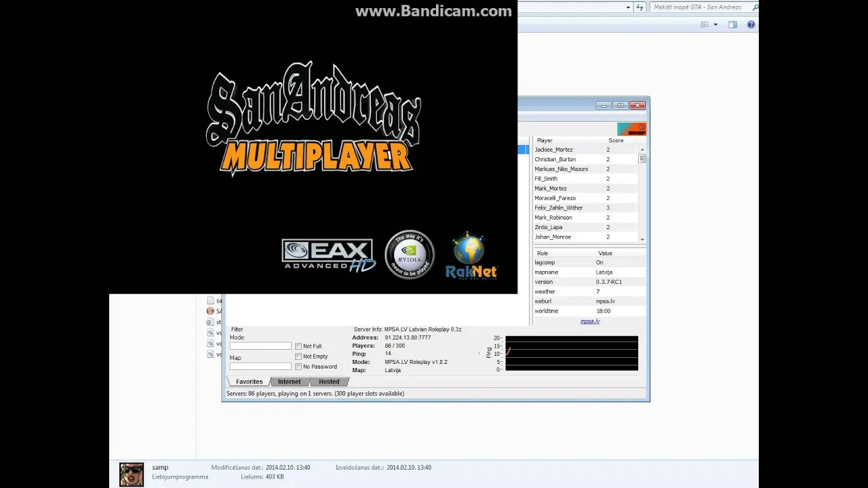Viewport: 868px width, 488px height.
Task: Enable the Not Full filter checkbox
Action: click(298, 346)
